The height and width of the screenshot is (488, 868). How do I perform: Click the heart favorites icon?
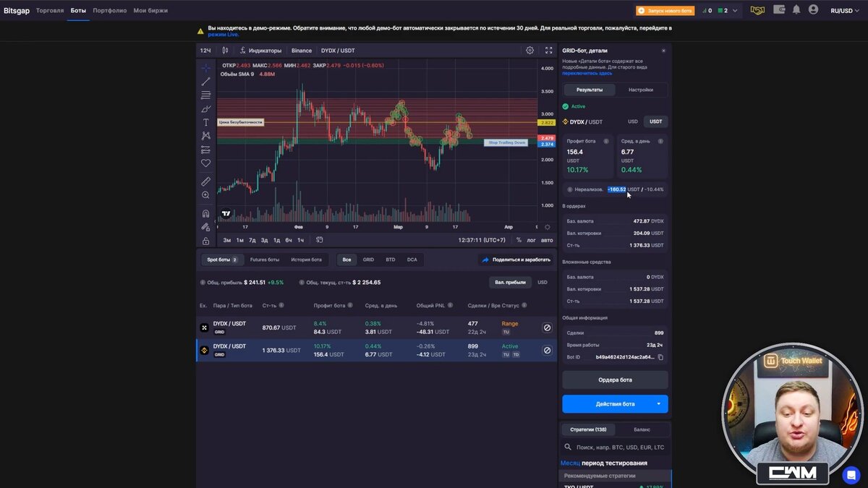pos(206,163)
